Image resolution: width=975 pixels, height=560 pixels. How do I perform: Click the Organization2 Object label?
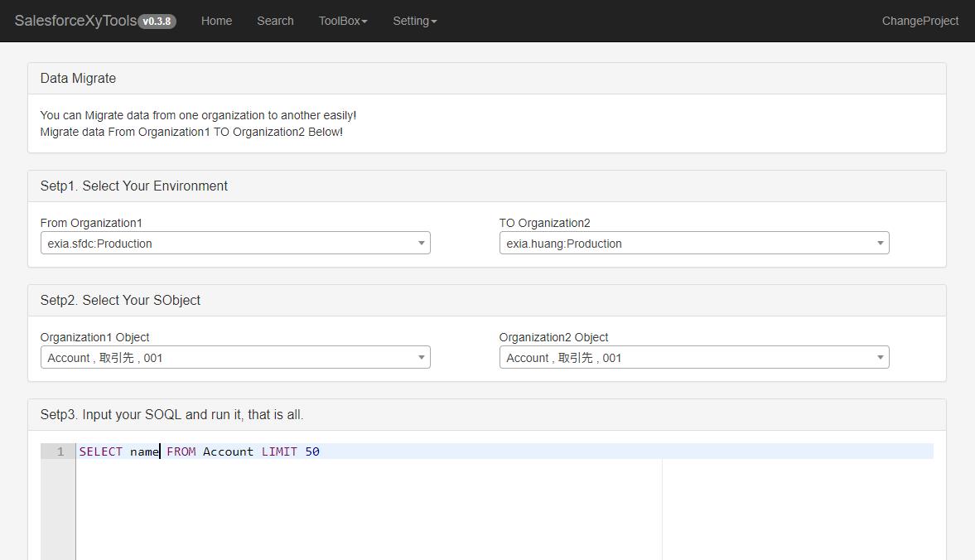[553, 337]
